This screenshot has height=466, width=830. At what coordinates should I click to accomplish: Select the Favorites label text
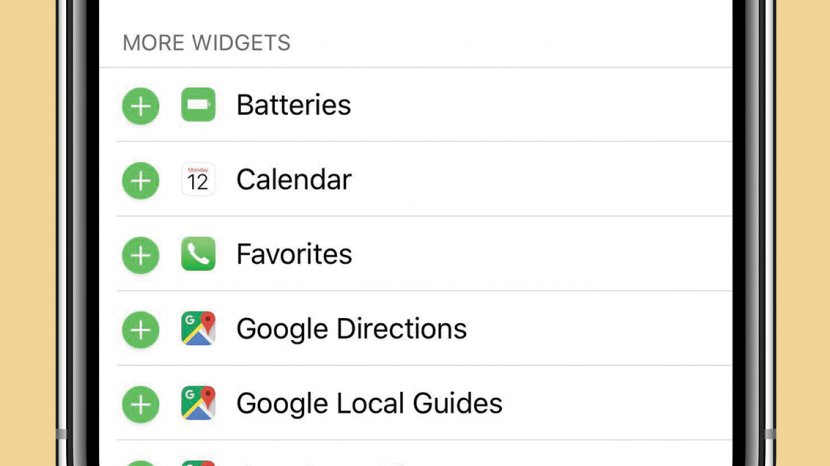pos(293,255)
